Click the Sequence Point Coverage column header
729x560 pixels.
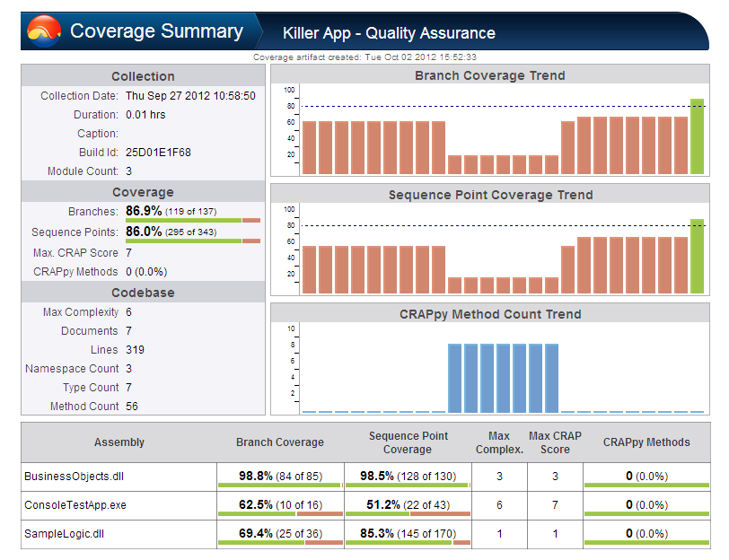[408, 442]
